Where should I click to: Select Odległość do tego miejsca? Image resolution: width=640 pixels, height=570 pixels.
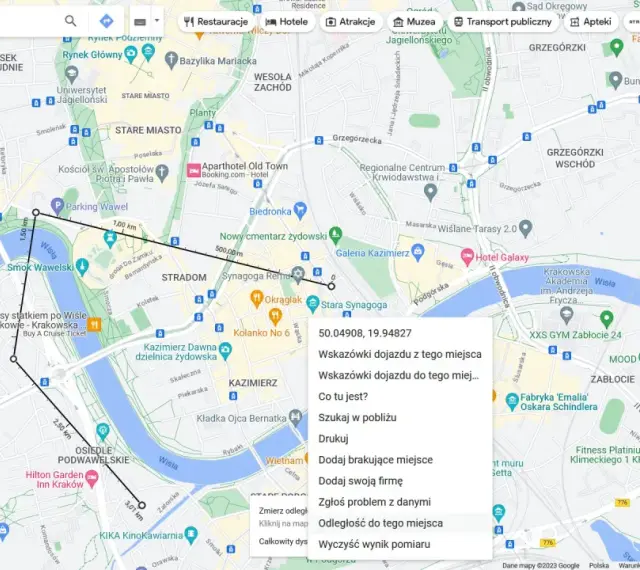[x=400, y=523]
